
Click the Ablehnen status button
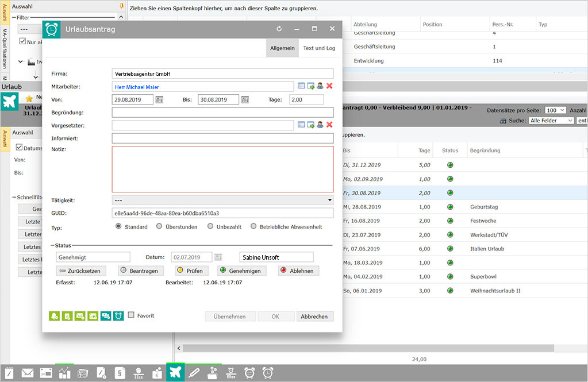tap(298, 271)
